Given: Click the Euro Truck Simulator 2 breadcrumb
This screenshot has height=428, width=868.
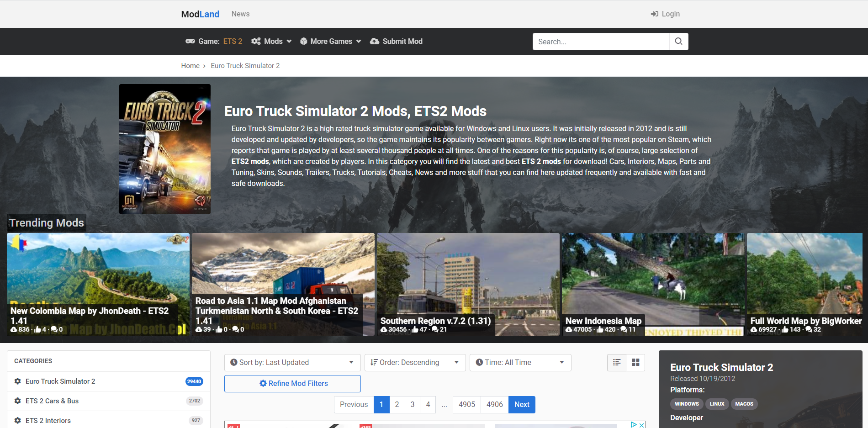Looking at the screenshot, I should coord(245,66).
